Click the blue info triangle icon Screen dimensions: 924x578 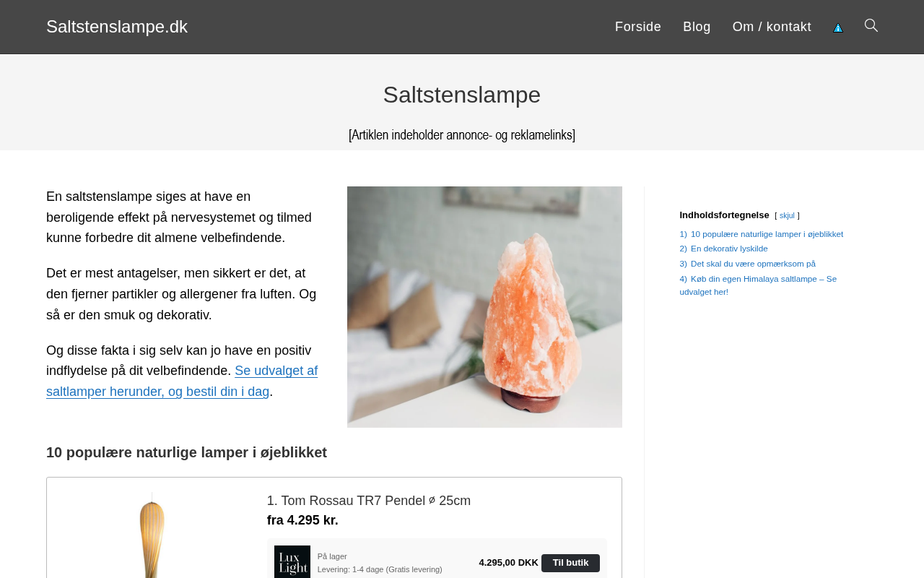tap(838, 27)
